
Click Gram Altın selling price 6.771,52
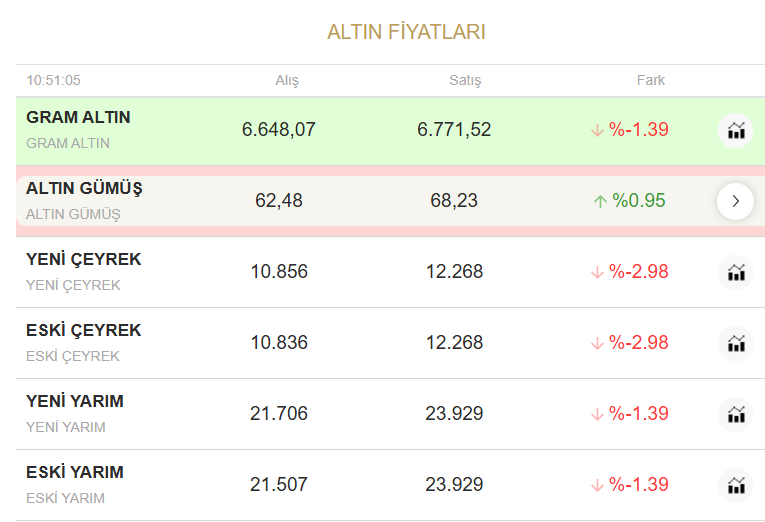click(454, 129)
